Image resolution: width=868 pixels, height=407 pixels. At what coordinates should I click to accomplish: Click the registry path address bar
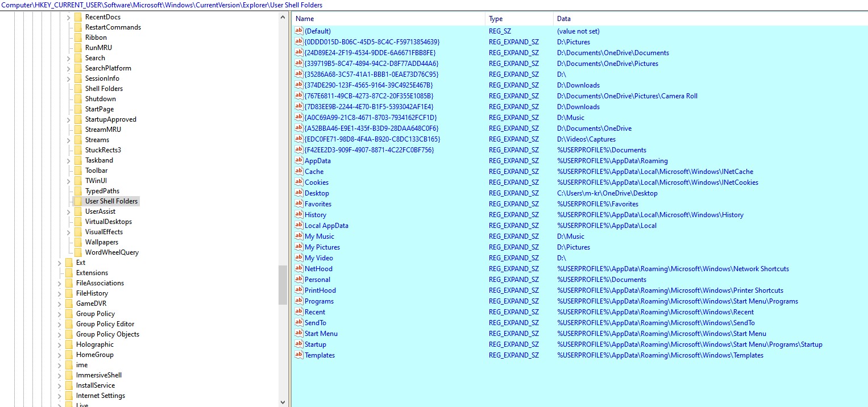(434, 5)
